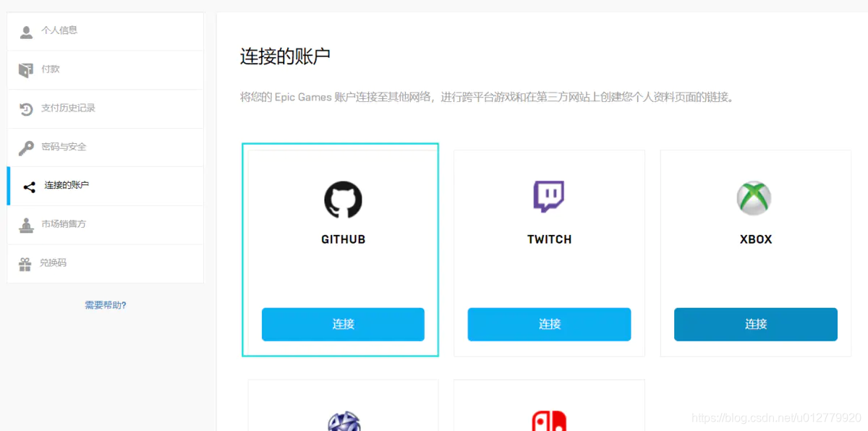Click the XBOX card title
Image resolution: width=868 pixels, height=431 pixels.
[756, 239]
